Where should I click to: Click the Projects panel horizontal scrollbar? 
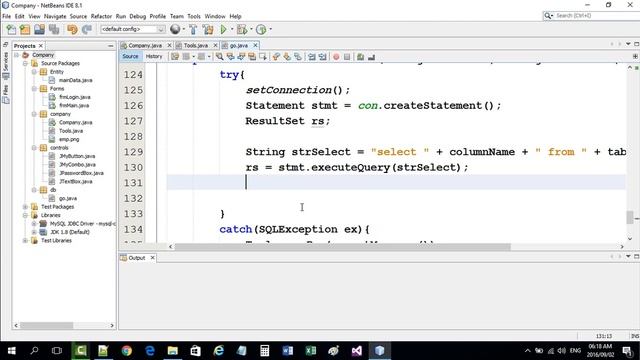coord(47,325)
